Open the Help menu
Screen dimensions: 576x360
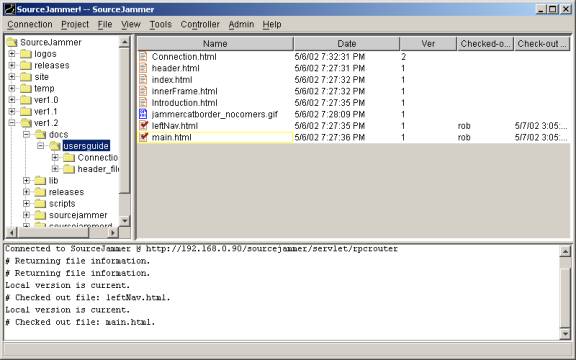click(x=272, y=25)
